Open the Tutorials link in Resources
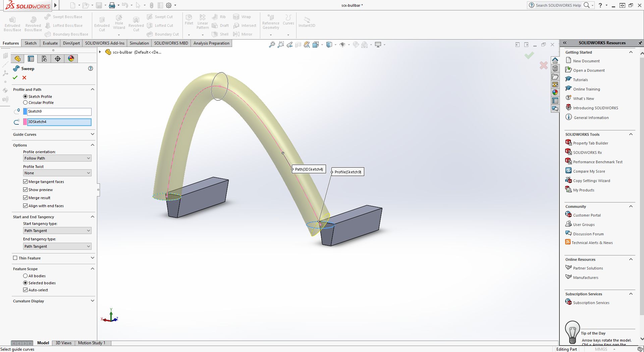This screenshot has height=352, width=644. pos(580,79)
